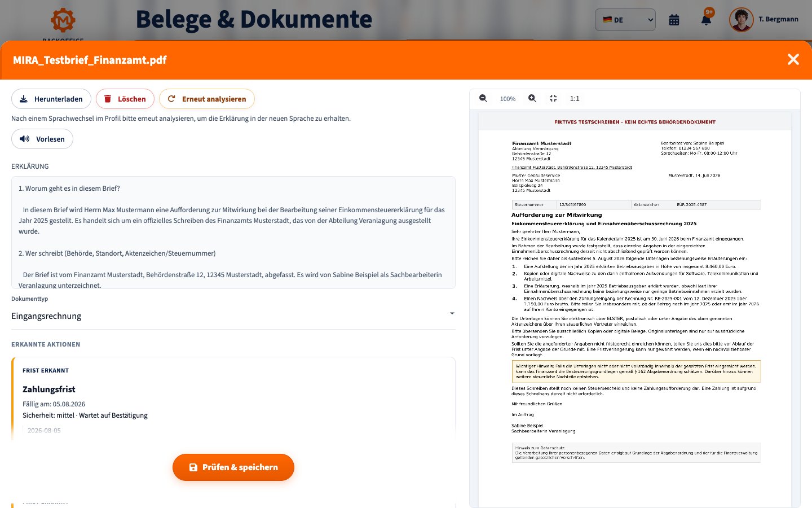Screen dimensions: 812x508
Task: Zoom out the PDF preview
Action: 483,98
